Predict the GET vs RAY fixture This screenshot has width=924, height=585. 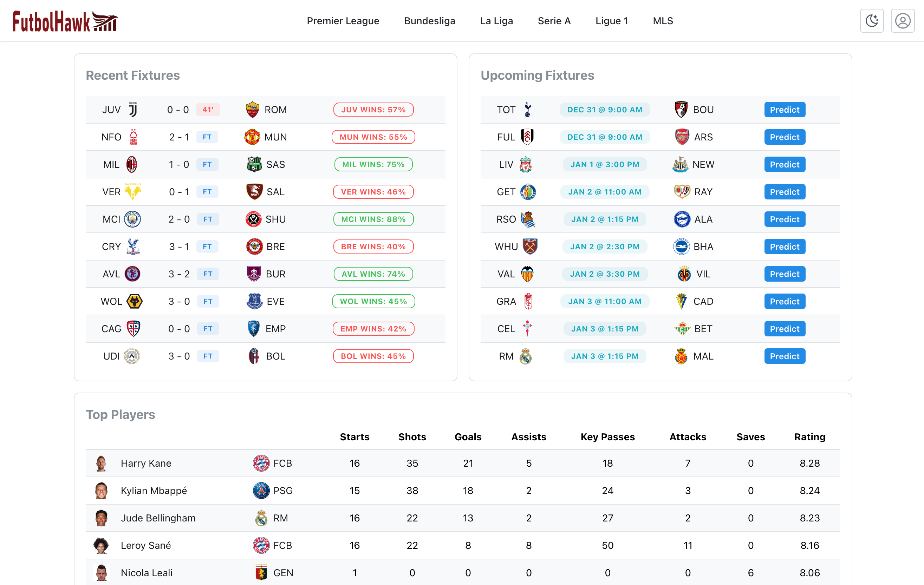tap(784, 192)
